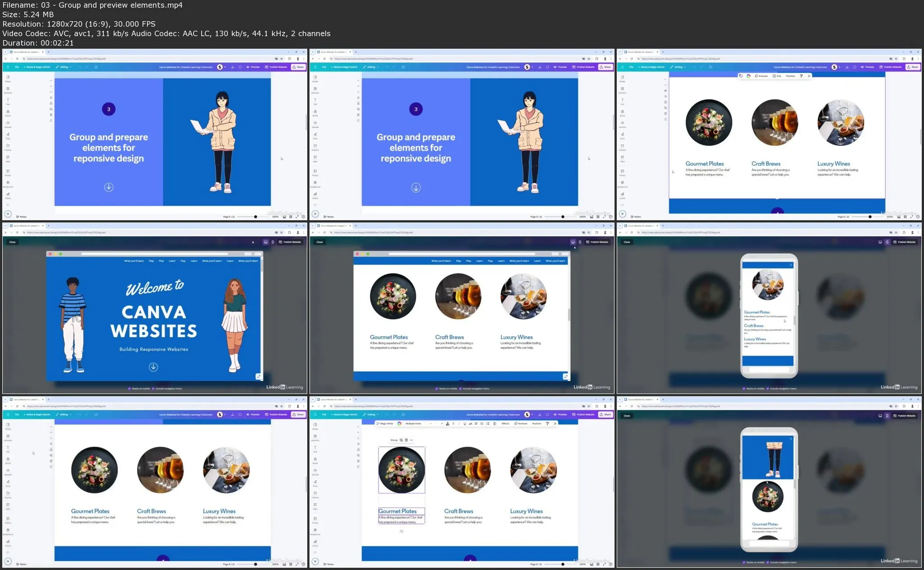In the eighth frame, click Resize & Magic Switch
This screenshot has height=570, width=924.
344,414
